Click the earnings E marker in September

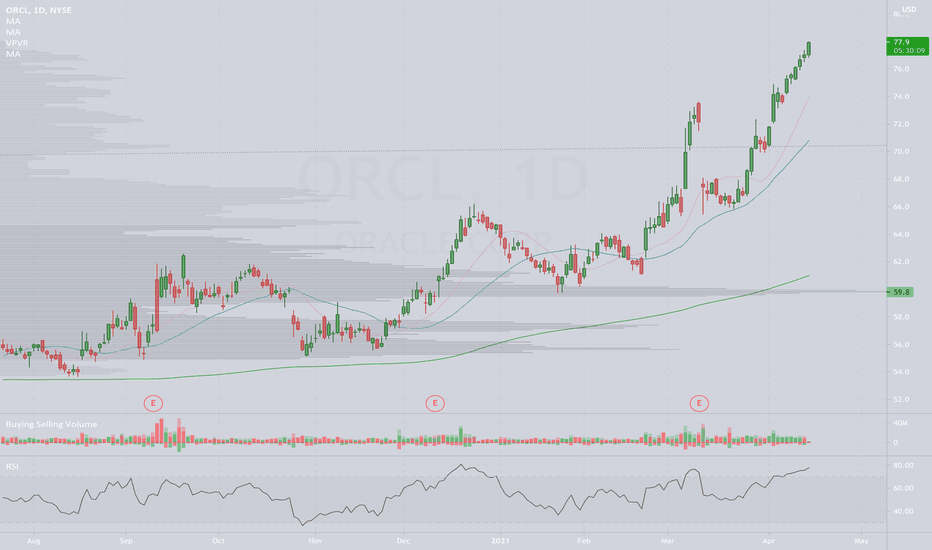click(x=153, y=403)
